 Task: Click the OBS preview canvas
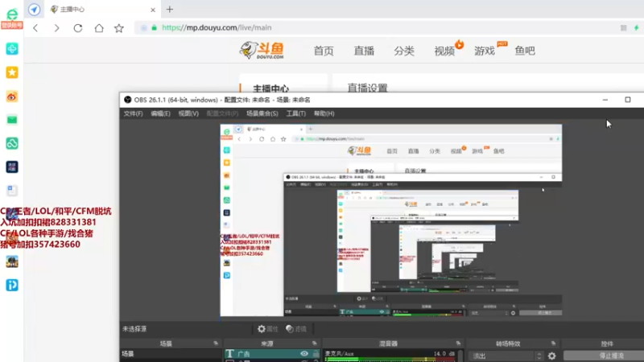pos(391,220)
